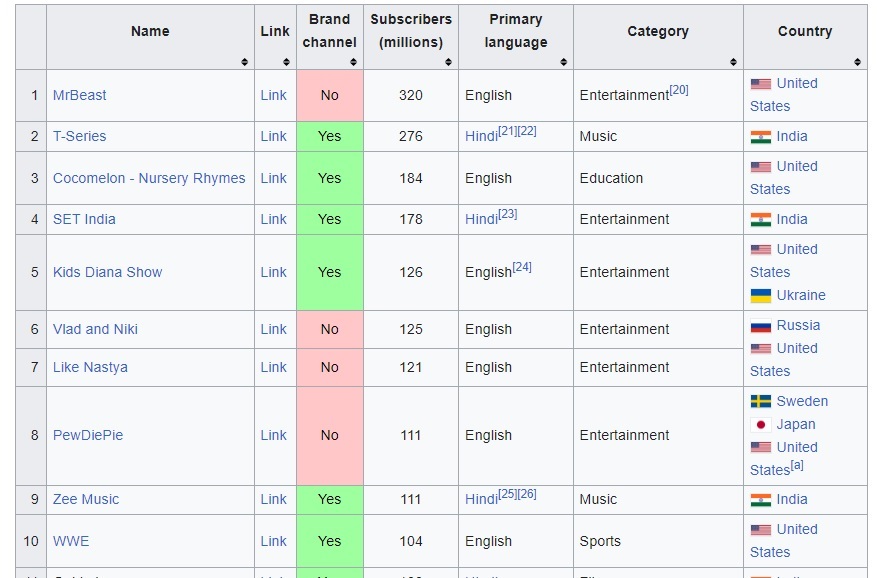Open footnote [23] beside SET India's Hindi
877x578 pixels.
point(507,214)
